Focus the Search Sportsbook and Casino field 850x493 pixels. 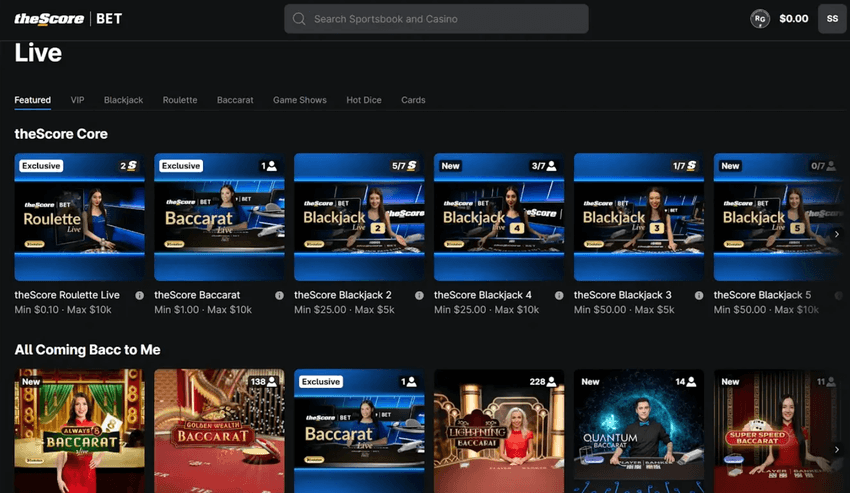click(436, 19)
